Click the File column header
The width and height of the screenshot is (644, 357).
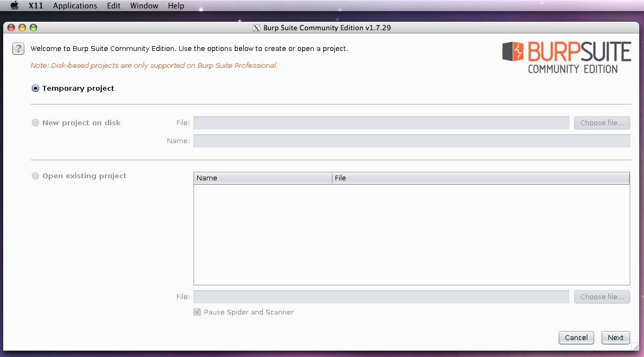(481, 178)
